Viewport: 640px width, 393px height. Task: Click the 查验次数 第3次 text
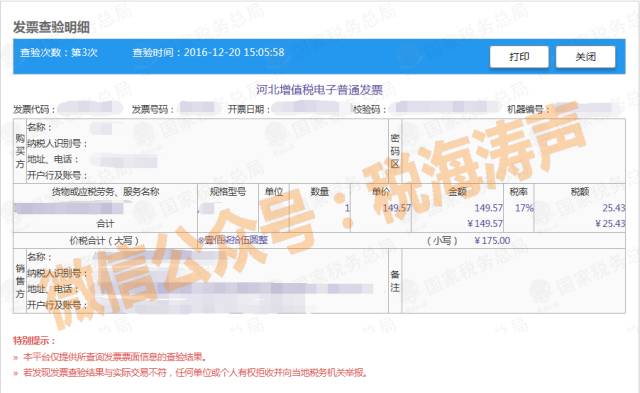click(59, 53)
